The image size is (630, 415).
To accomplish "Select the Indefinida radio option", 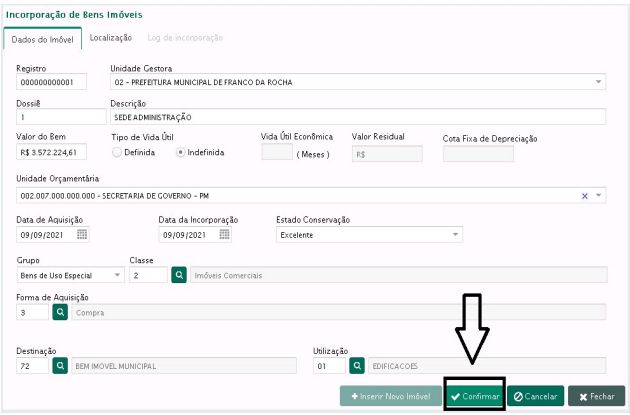I will (x=181, y=153).
